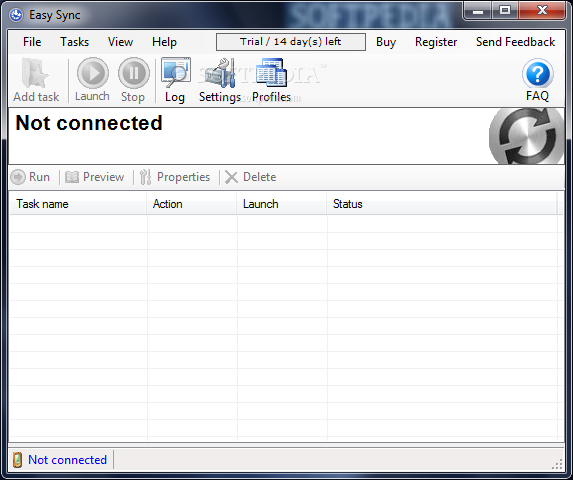This screenshot has width=573, height=480.
Task: Click the Run task button
Action: (30, 177)
